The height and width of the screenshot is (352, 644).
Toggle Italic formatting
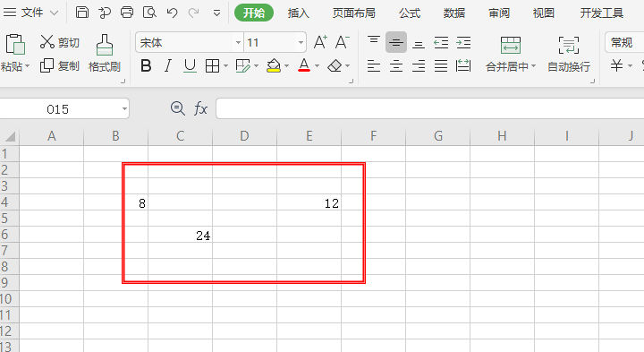pos(167,65)
